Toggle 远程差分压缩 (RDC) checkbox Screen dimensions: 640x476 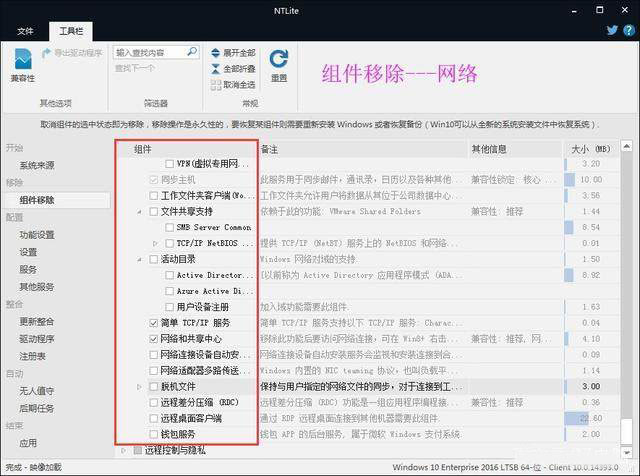click(x=153, y=403)
